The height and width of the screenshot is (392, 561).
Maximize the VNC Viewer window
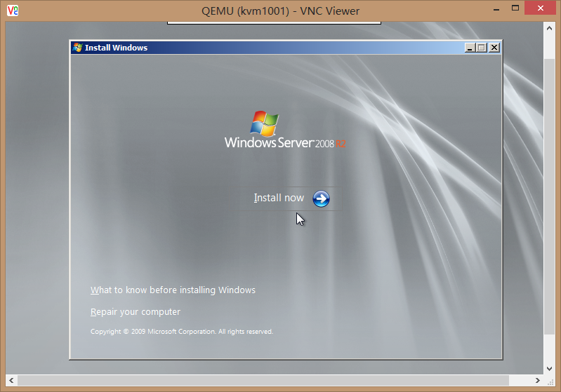(515, 8)
